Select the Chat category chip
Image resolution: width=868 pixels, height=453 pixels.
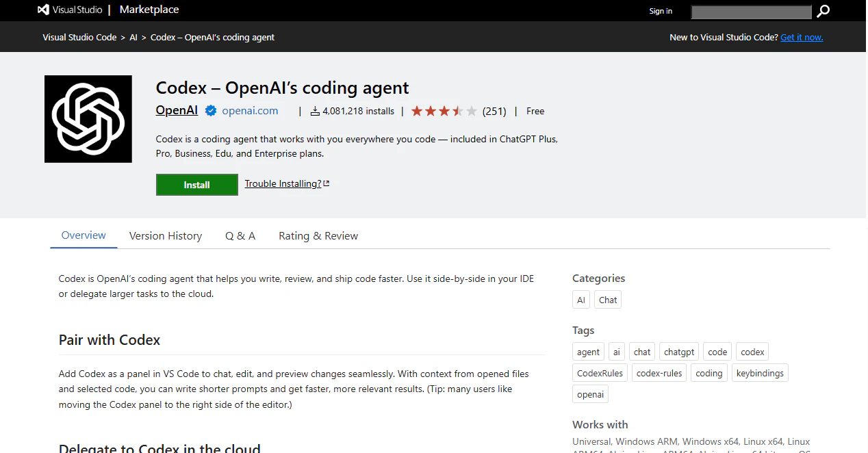(608, 300)
